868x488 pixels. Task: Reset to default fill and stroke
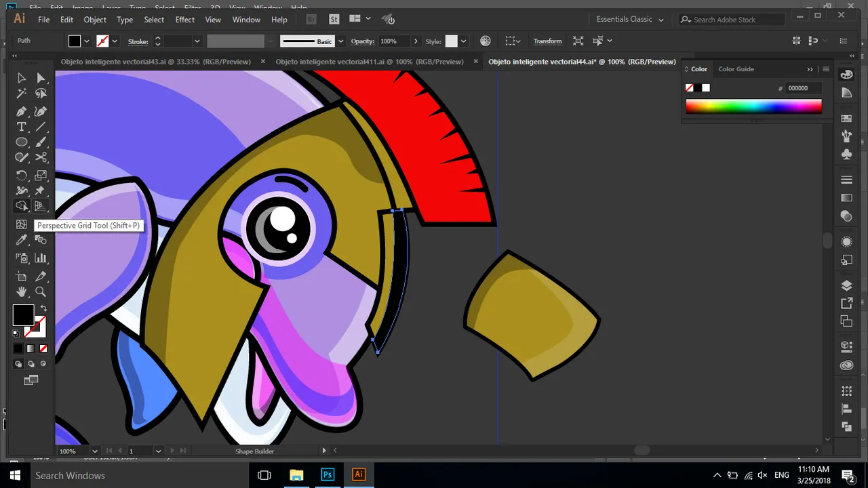point(16,333)
